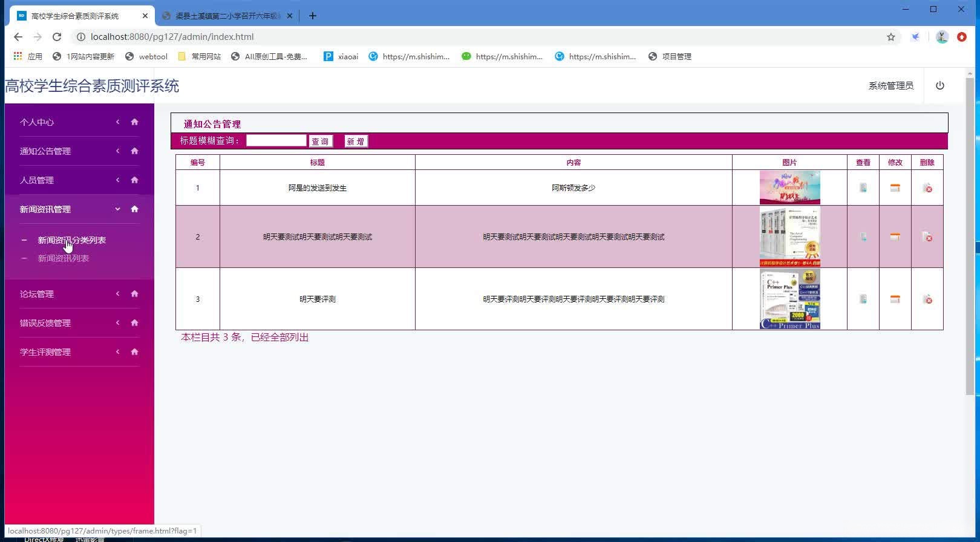Click the 新增 add button

pos(356,141)
